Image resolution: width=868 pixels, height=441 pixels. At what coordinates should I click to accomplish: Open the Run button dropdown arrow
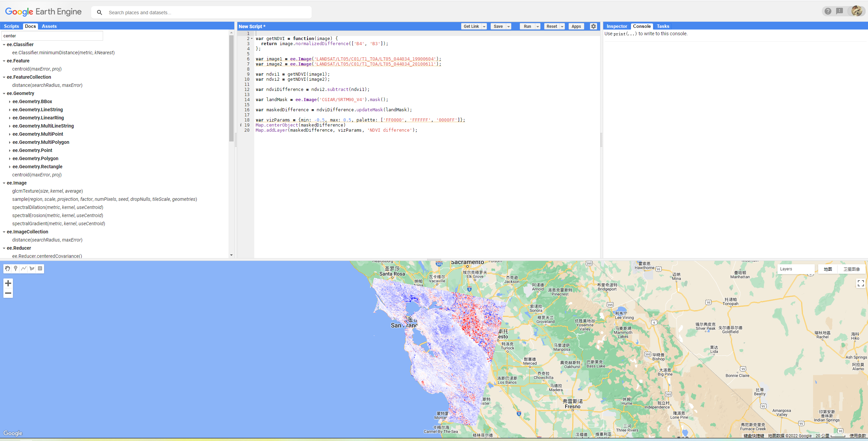538,26
